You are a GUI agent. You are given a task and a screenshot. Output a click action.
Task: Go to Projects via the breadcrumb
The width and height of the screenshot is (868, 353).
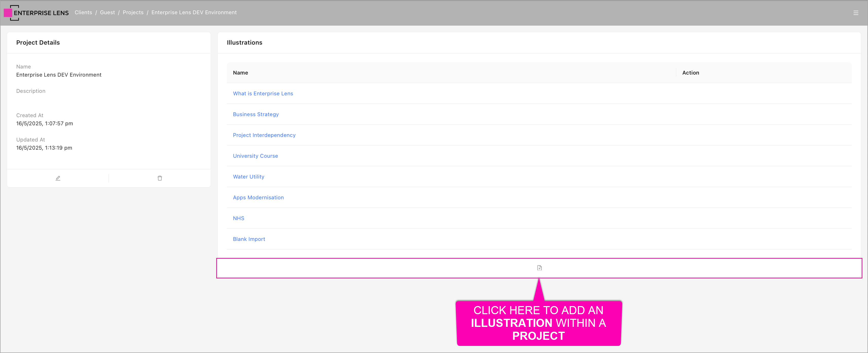(x=133, y=12)
